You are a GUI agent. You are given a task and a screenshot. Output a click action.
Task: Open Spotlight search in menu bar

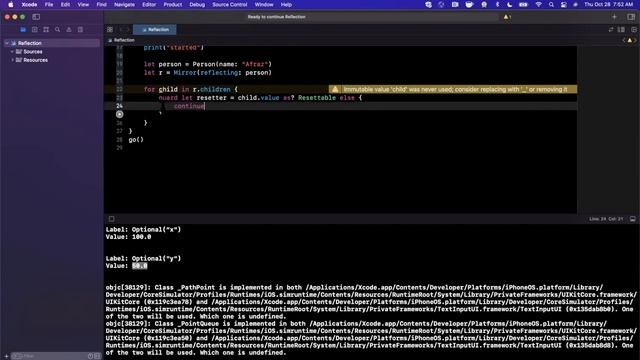click(x=551, y=4)
